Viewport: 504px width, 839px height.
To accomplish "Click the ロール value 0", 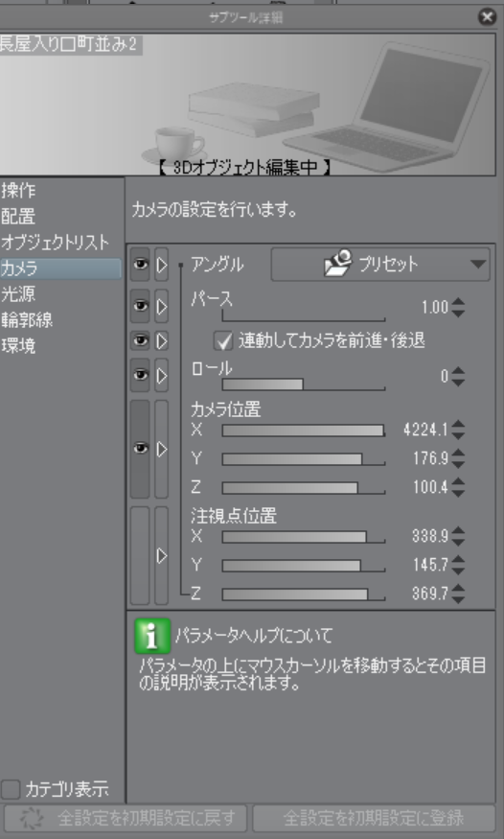I will tap(445, 376).
